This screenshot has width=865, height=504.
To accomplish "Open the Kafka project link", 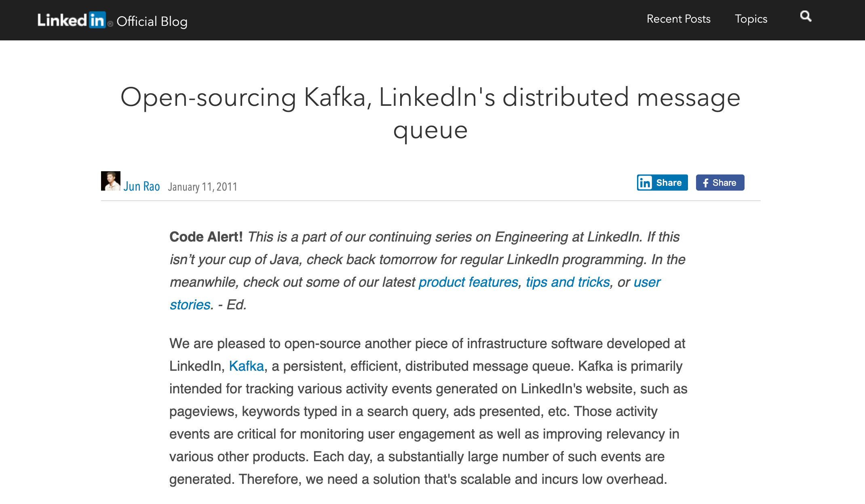I will pos(246,366).
